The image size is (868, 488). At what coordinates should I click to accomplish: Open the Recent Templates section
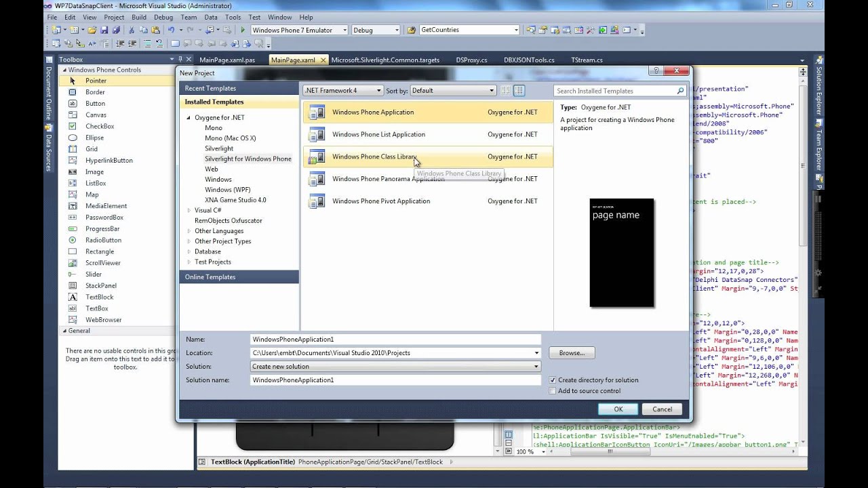tap(239, 88)
